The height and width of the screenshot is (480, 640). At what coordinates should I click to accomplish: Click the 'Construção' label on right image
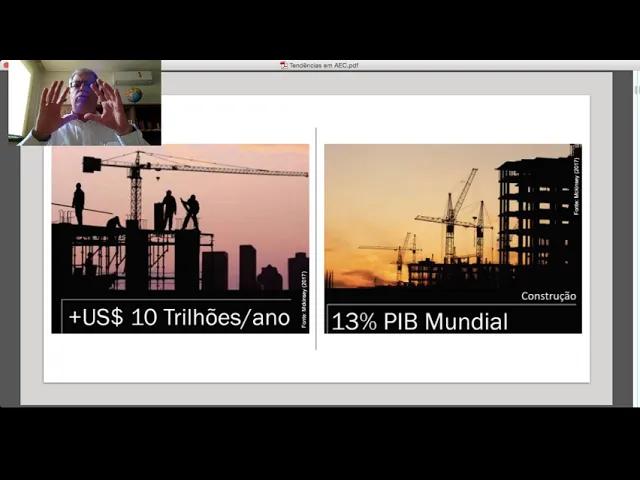(549, 296)
